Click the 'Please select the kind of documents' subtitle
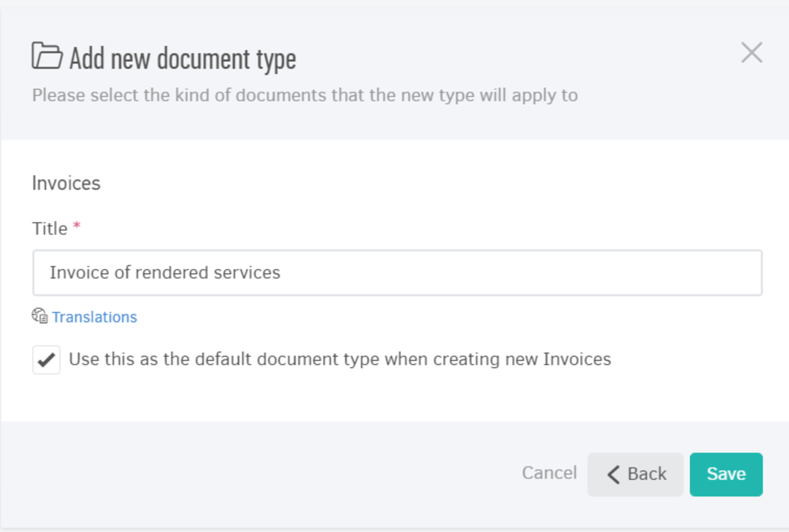 305,95
